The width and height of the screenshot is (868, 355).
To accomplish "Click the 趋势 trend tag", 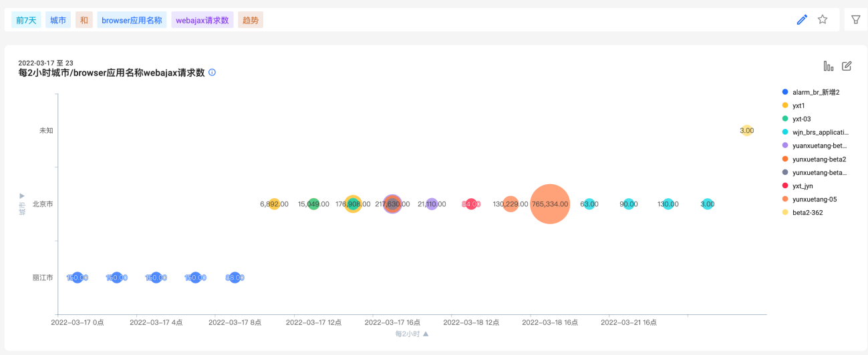I will [x=251, y=20].
